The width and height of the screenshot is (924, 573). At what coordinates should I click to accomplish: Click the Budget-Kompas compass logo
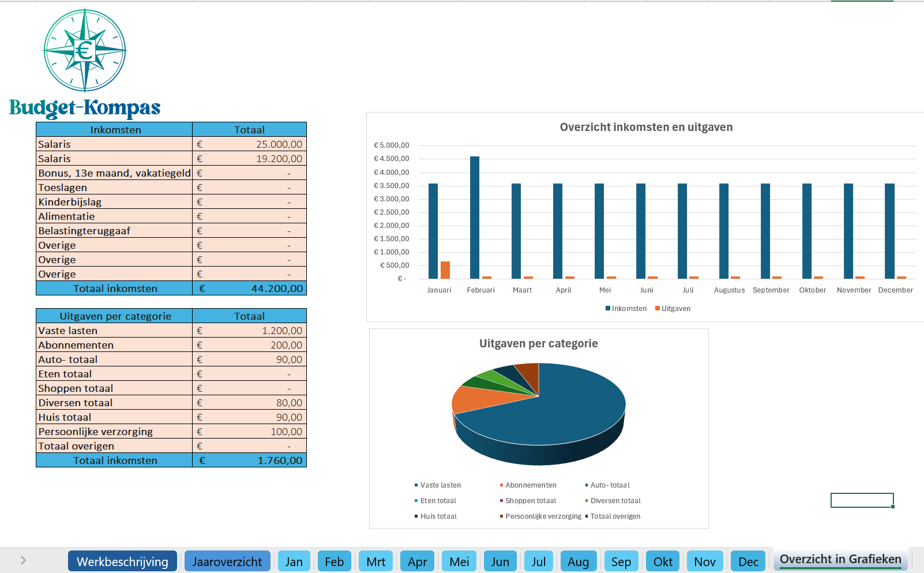click(x=85, y=51)
